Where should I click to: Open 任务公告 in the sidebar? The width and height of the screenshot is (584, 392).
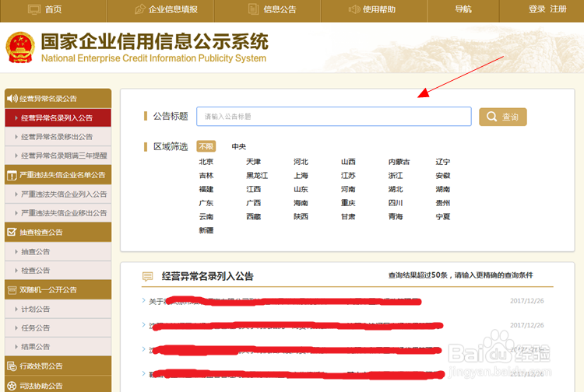tap(58, 328)
